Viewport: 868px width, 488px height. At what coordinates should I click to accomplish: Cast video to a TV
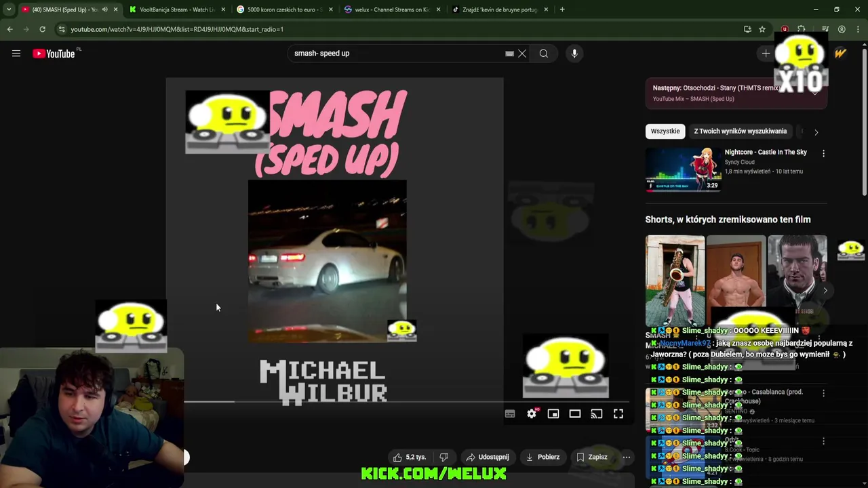(x=597, y=414)
